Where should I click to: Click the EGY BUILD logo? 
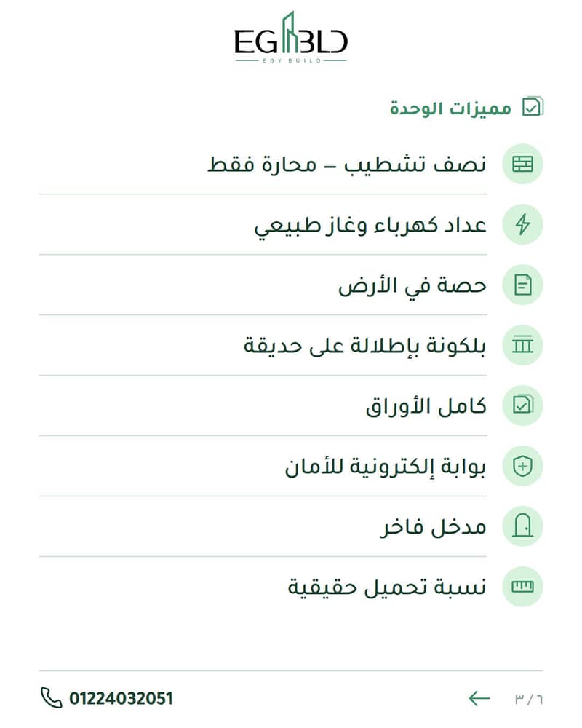point(291,38)
